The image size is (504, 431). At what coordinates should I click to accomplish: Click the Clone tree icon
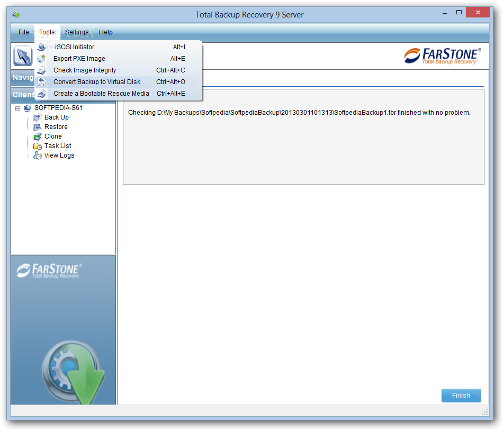coord(38,136)
